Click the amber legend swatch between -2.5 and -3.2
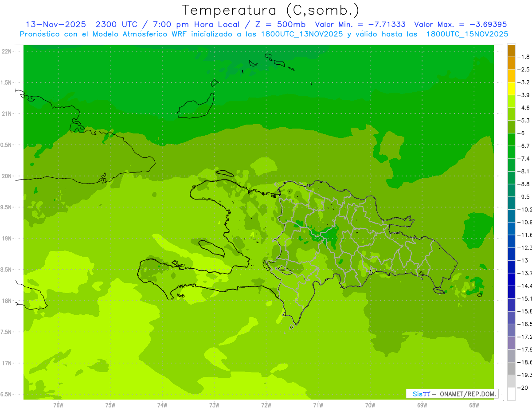Screen dimensions: 532x411 coord(511,76)
